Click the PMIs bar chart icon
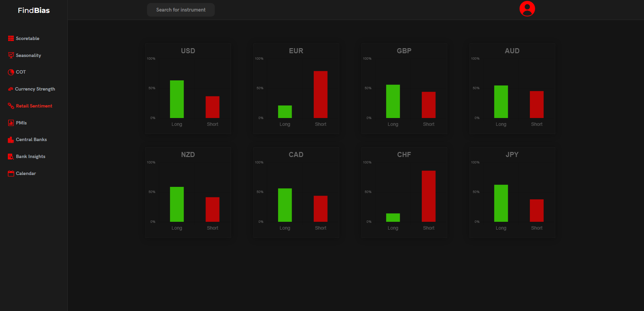Viewport: 644px width, 311px height. click(11, 123)
